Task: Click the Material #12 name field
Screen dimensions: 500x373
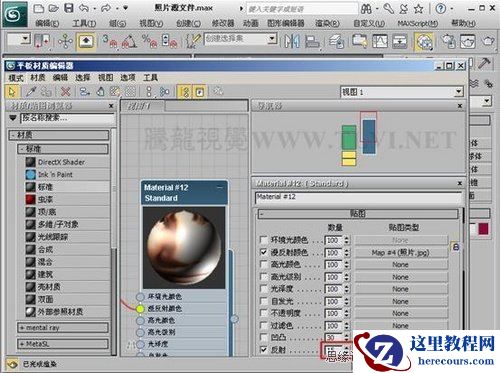Action: (358, 197)
